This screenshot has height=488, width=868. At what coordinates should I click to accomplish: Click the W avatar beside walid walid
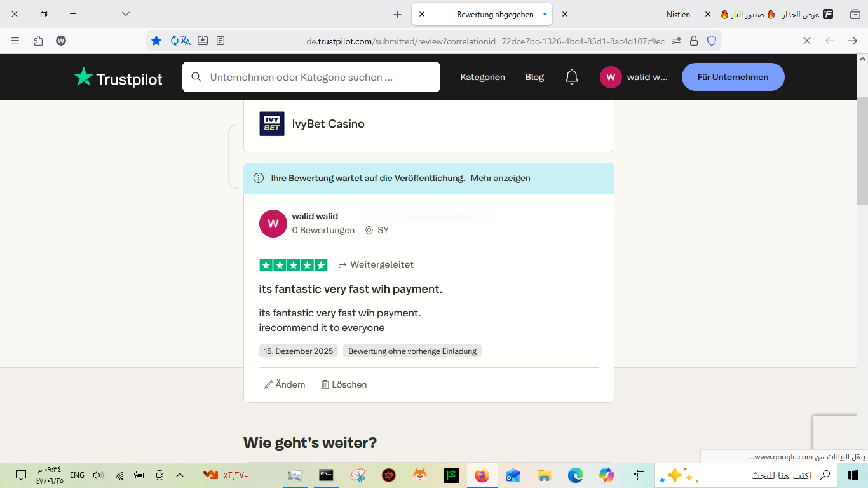[273, 224]
